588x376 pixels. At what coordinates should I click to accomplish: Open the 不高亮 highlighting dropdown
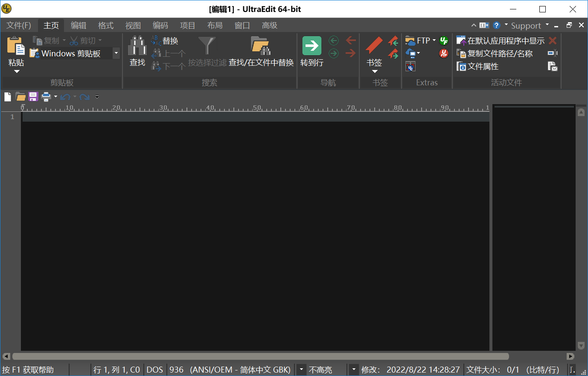(x=354, y=370)
